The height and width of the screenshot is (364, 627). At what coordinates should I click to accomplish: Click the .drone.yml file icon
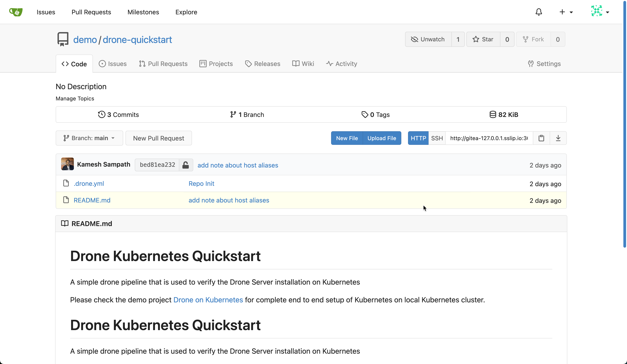66,183
